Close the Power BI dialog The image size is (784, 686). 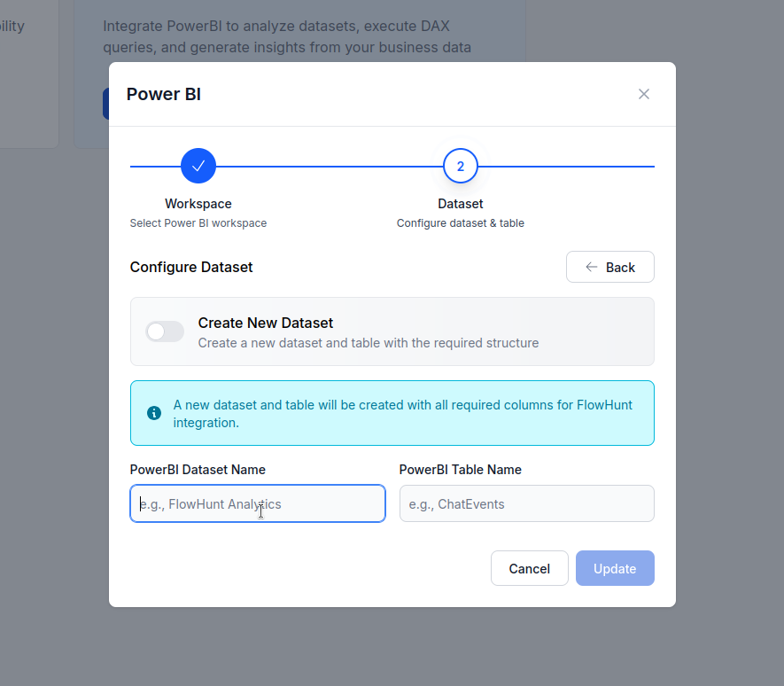[644, 94]
